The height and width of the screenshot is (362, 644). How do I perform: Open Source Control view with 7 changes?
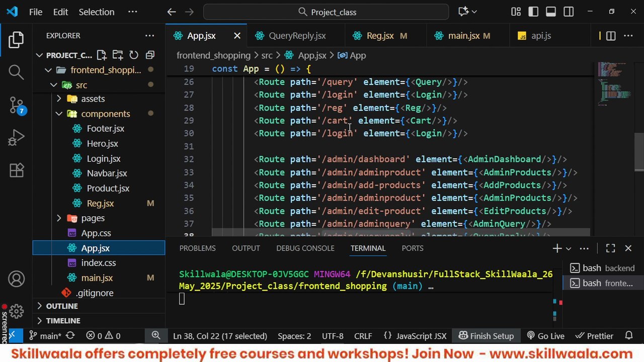click(16, 105)
